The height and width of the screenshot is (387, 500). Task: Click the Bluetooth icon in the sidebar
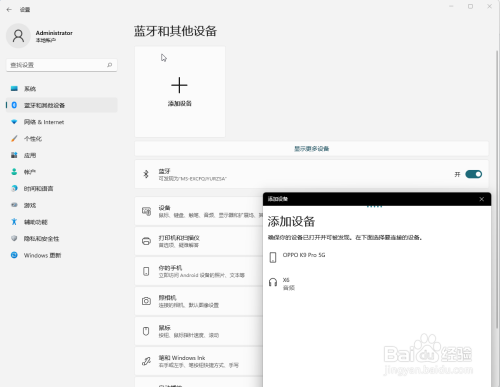pos(14,105)
